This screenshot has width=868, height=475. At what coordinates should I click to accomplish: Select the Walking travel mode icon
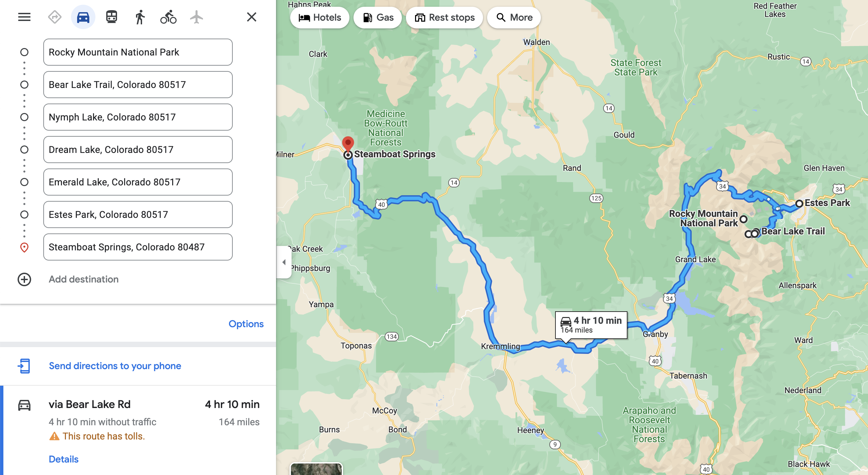(140, 17)
